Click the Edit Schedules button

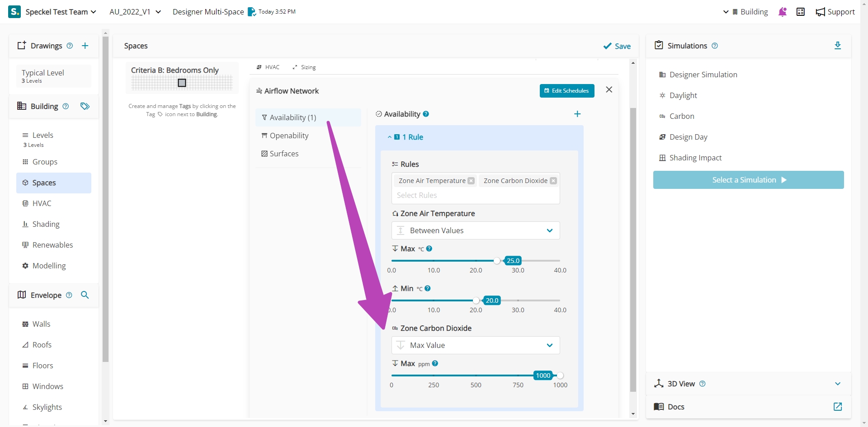tap(567, 91)
